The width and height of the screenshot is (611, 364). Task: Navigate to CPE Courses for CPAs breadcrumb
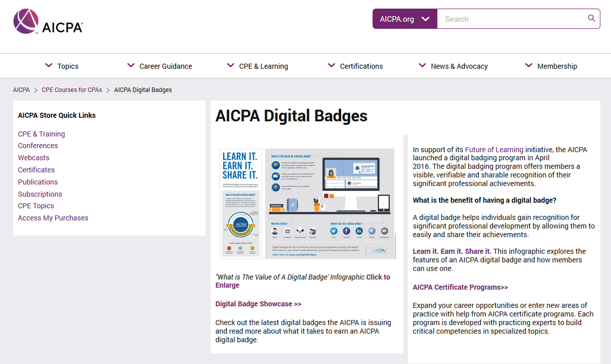72,90
